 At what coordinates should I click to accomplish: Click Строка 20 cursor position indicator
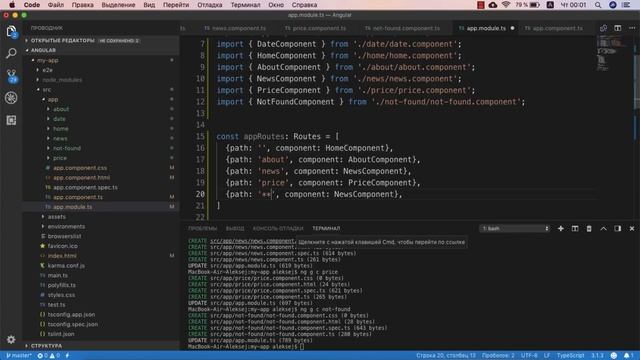tap(446, 356)
